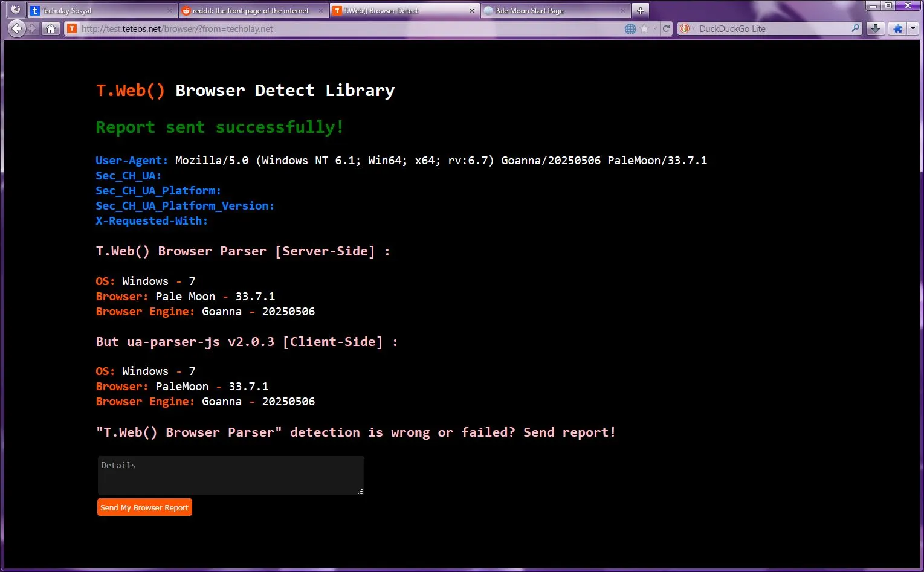Click the globe feed icon in address bar
Viewport: 924px width, 572px height.
tap(630, 28)
